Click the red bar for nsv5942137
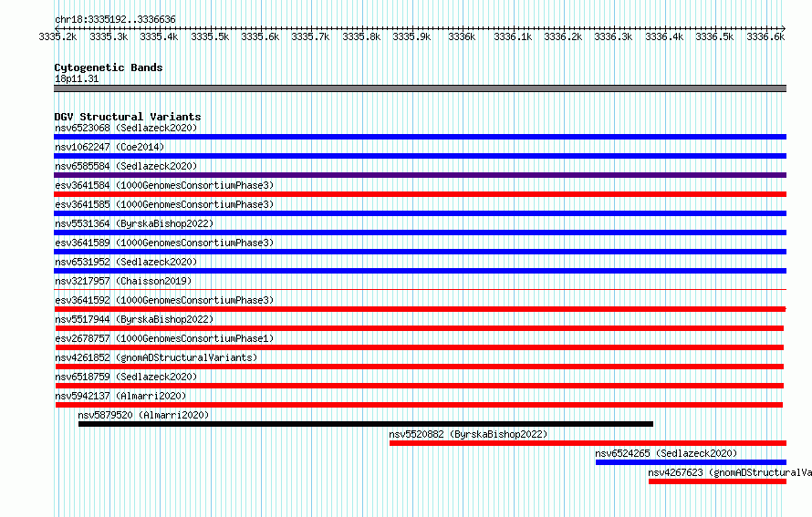This screenshot has width=812, height=517. pos(419,405)
